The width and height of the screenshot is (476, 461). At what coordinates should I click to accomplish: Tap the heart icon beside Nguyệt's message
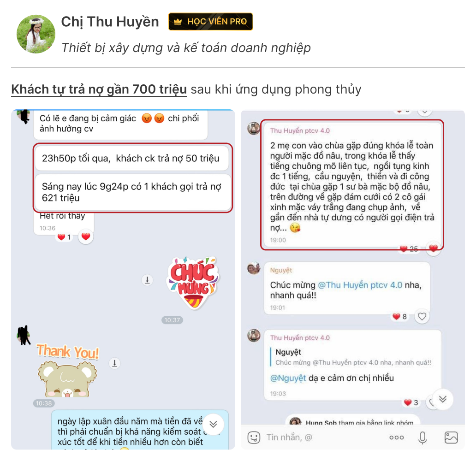(422, 316)
